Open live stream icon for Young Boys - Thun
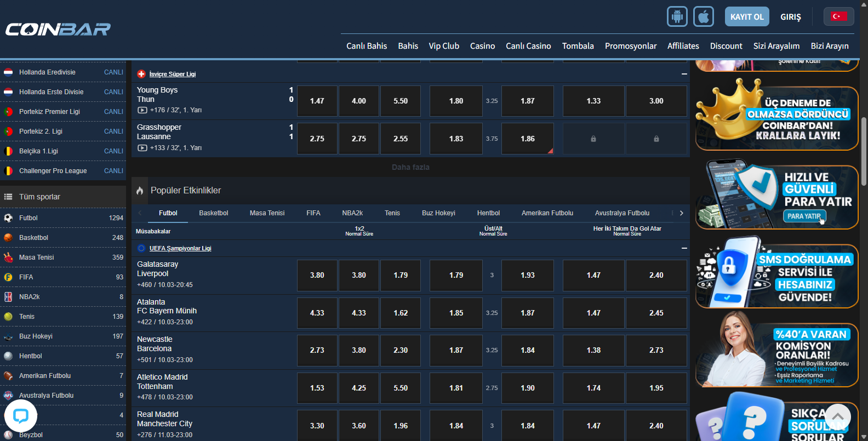Screen dimensions: 868x441 coord(142,110)
